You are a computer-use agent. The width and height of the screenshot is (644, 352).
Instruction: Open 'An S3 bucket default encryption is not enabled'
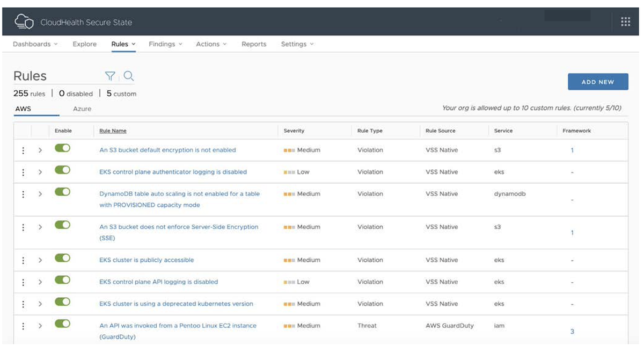click(x=167, y=150)
